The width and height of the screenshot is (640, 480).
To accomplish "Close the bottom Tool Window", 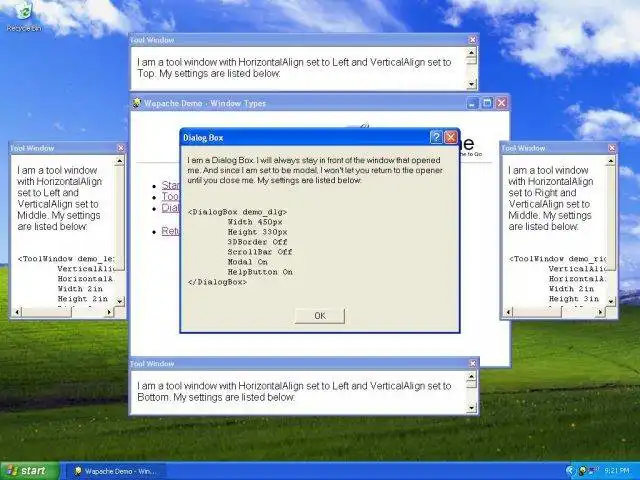I will (x=472, y=363).
